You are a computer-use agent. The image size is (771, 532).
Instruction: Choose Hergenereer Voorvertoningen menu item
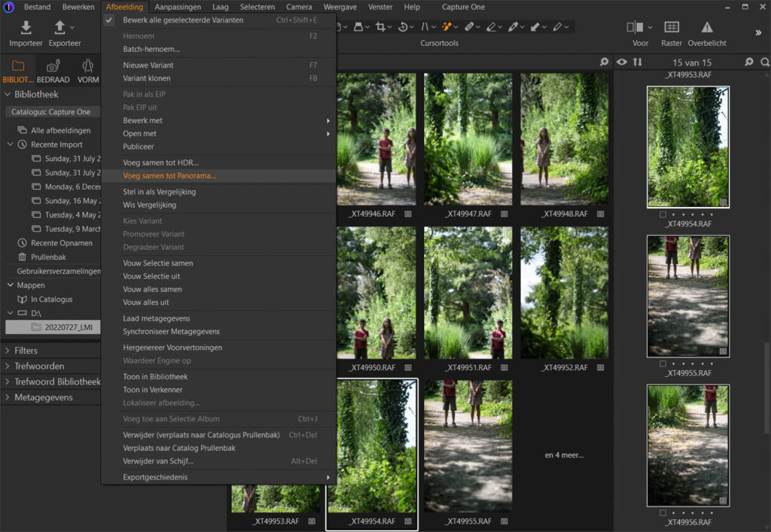pyautogui.click(x=219, y=348)
